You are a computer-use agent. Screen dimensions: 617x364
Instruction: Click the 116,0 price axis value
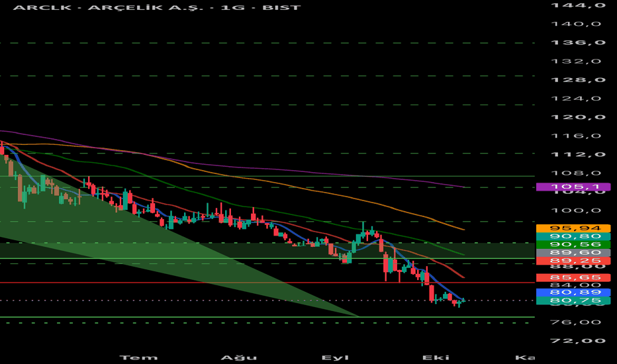point(577,136)
